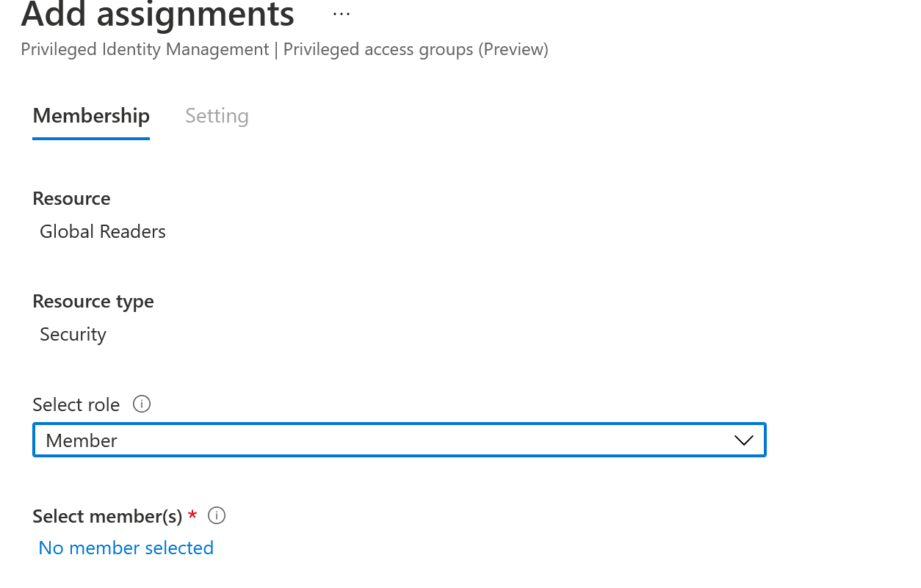Click the Select member(s) label text
The width and height of the screenshot is (921, 588).
[107, 516]
